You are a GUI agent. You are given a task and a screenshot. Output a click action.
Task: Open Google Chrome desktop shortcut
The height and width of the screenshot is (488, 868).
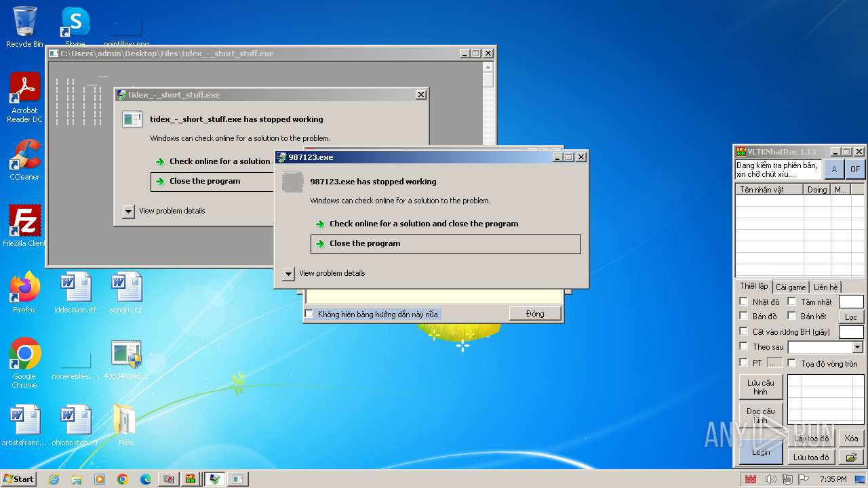[x=24, y=363]
